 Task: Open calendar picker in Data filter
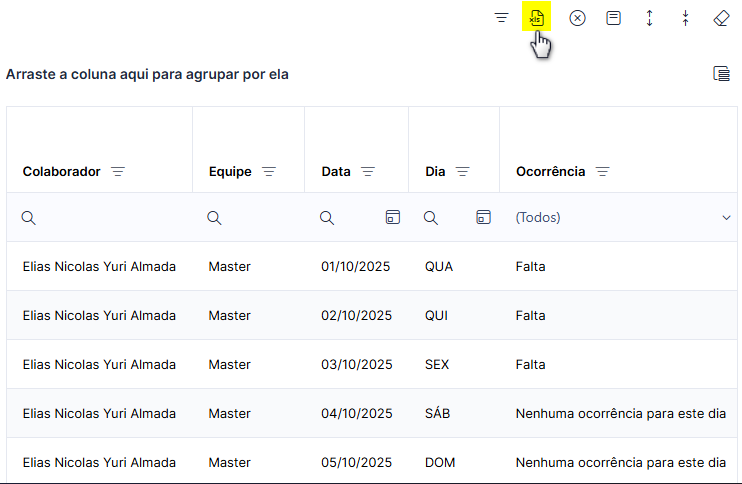tap(393, 217)
